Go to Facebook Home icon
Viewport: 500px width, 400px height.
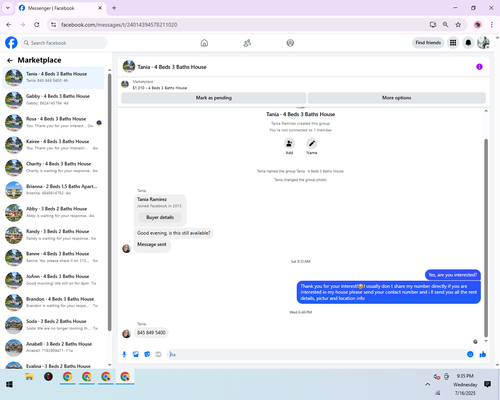(204, 43)
